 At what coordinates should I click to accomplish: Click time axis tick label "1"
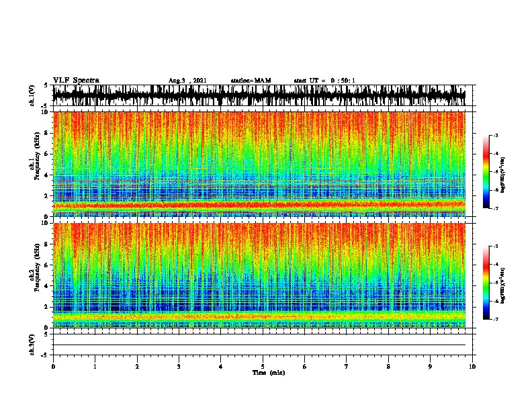pos(95,367)
